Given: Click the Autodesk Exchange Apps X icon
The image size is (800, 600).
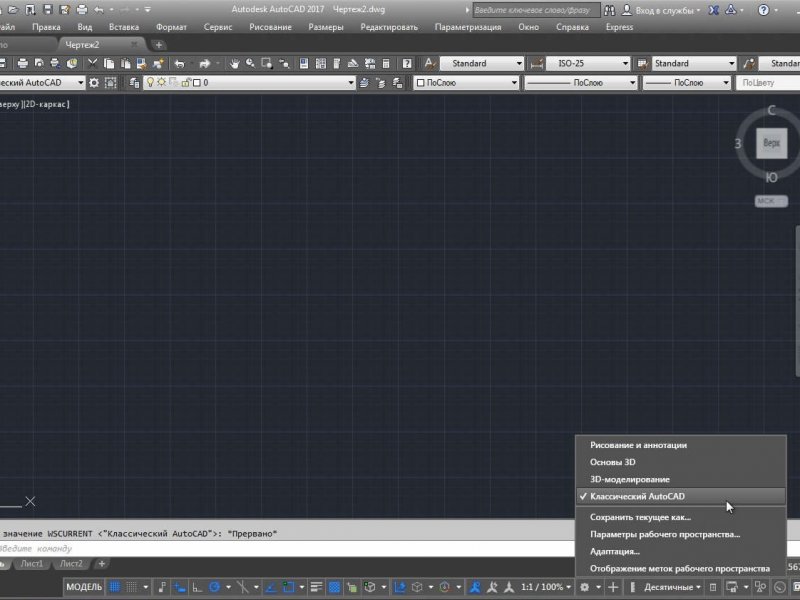Looking at the screenshot, I should click(714, 10).
